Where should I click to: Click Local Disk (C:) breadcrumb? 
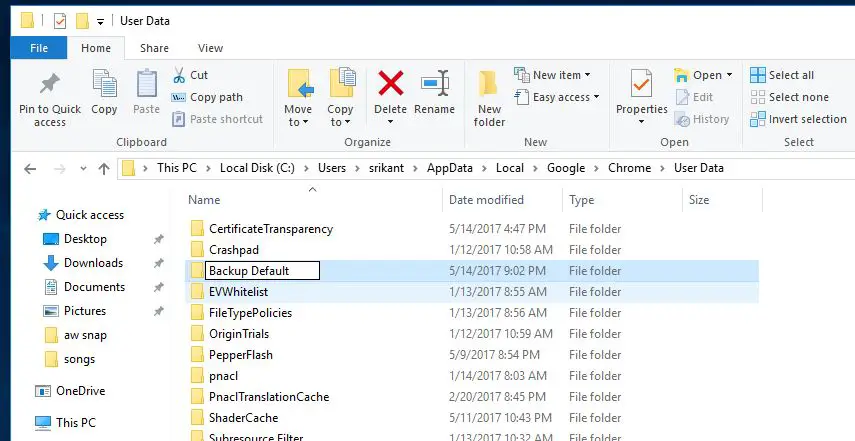[257, 168]
